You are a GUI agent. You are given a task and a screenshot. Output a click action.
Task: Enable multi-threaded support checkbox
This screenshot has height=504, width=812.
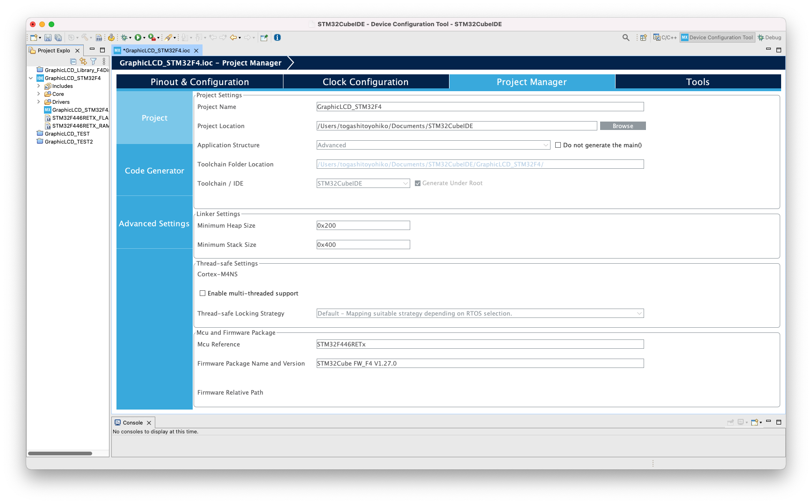click(x=203, y=293)
